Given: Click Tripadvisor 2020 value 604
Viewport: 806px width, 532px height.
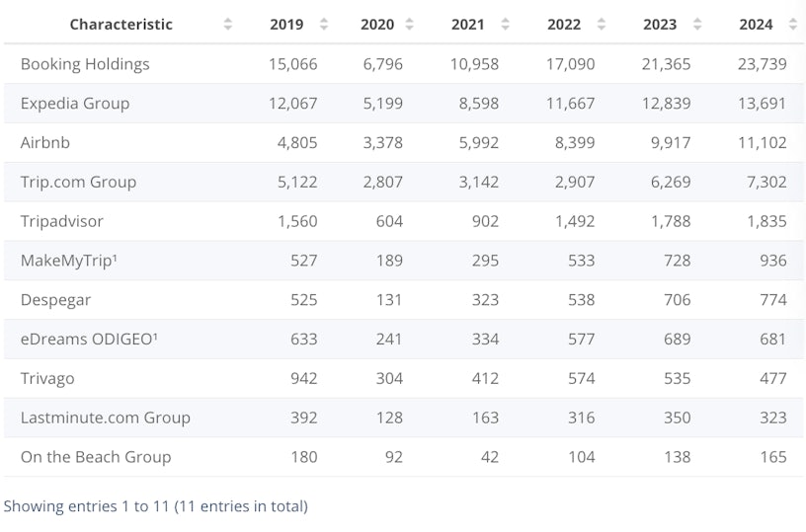Looking at the screenshot, I should (389, 221).
